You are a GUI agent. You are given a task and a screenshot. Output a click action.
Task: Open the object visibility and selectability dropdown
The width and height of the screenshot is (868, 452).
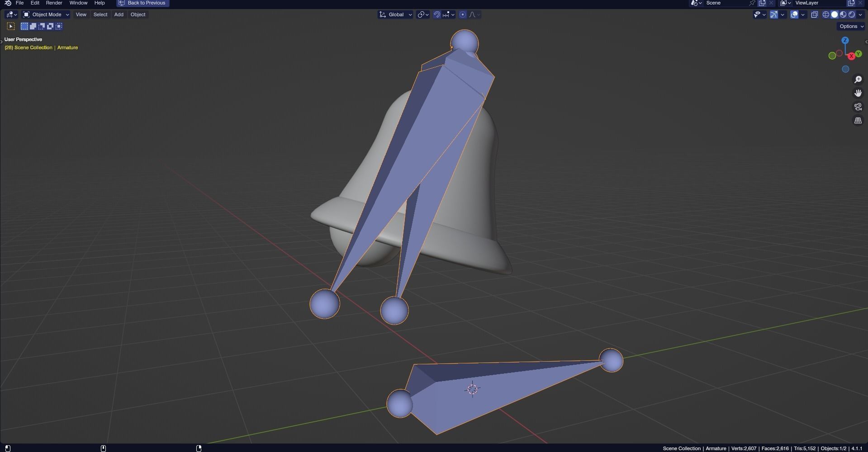pos(759,14)
